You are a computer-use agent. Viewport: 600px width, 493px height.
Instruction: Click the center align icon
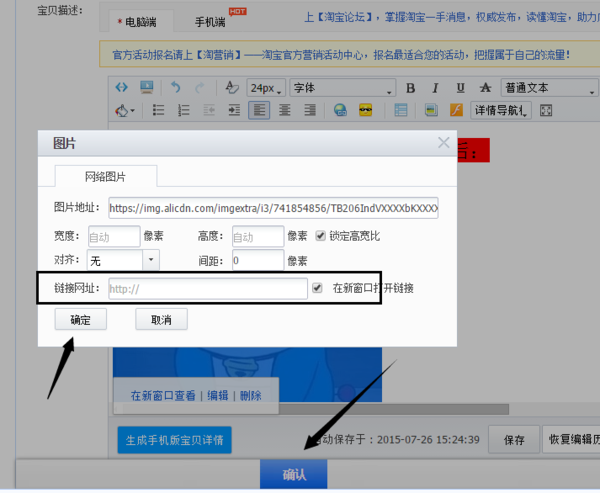coord(285,110)
